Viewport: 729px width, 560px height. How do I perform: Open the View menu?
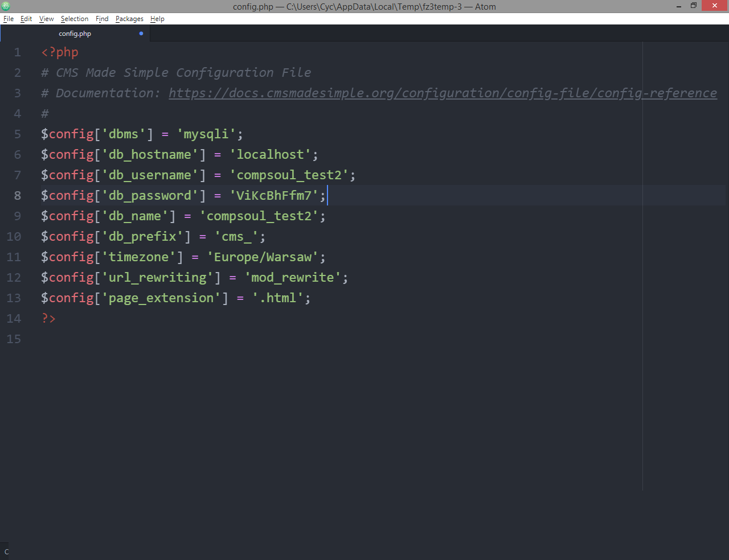[x=46, y=19]
